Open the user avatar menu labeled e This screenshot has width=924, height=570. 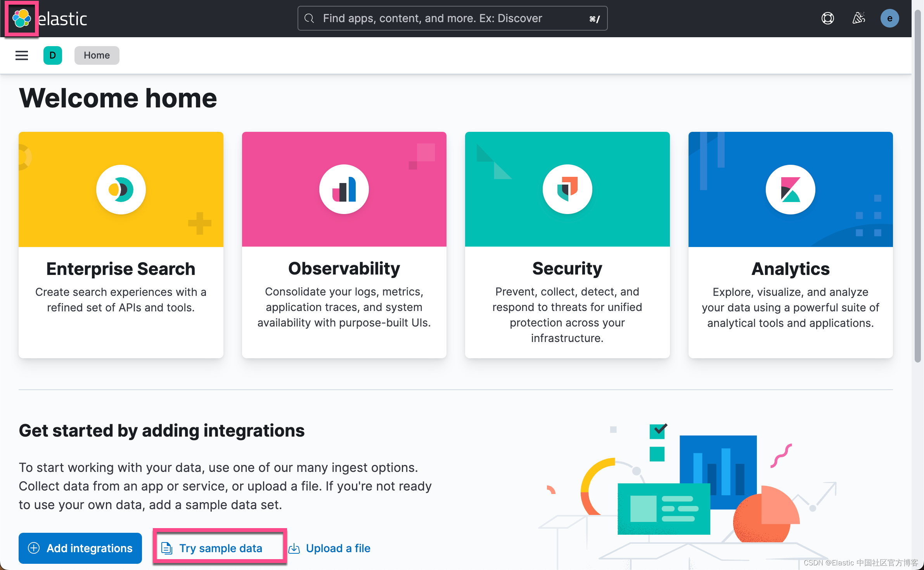point(889,18)
